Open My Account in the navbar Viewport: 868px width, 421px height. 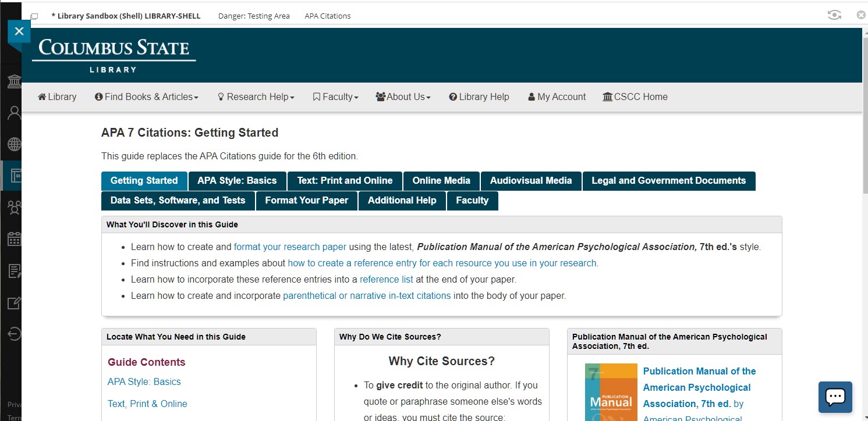pyautogui.click(x=557, y=97)
